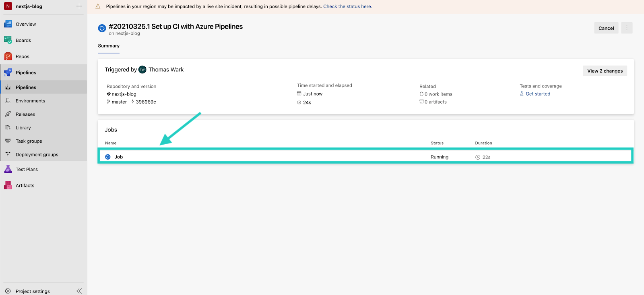This screenshot has height=295, width=644.
Task: Click the Status column header
Action: coord(437,143)
